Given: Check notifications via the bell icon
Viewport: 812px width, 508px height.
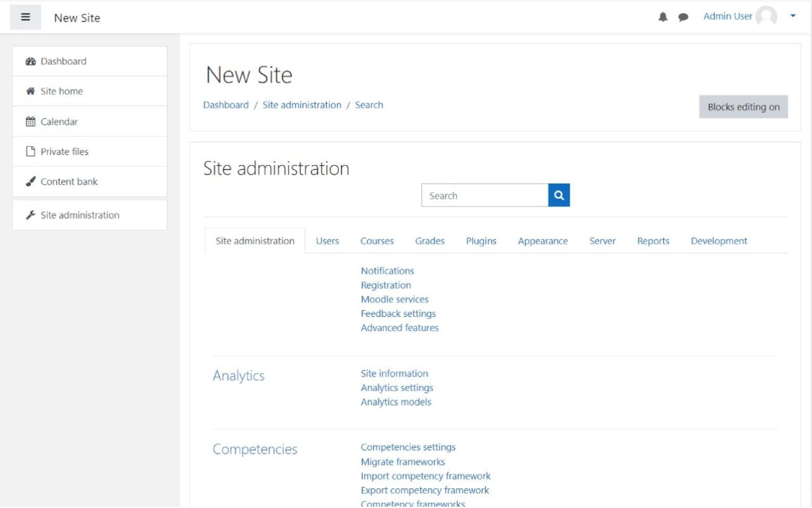Looking at the screenshot, I should [663, 17].
